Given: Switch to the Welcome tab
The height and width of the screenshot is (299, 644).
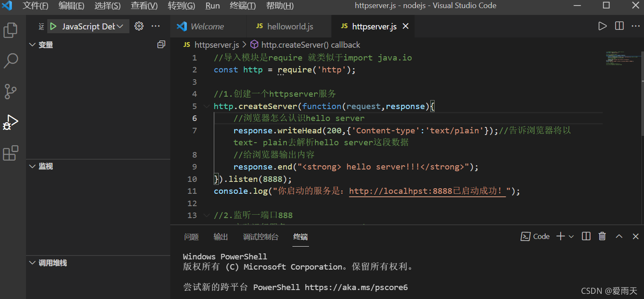Looking at the screenshot, I should pos(208,26).
